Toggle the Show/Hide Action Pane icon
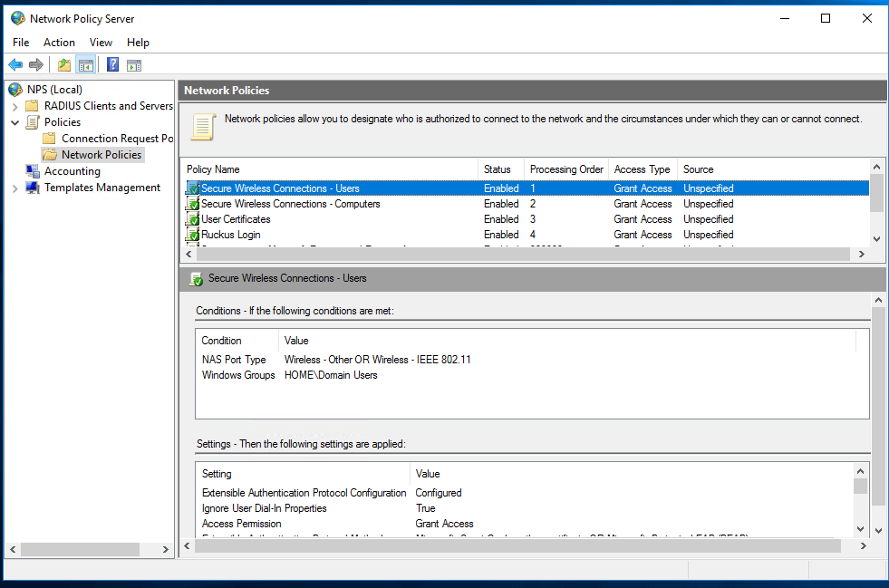Viewport: 889px width, 588px height. pos(134,64)
